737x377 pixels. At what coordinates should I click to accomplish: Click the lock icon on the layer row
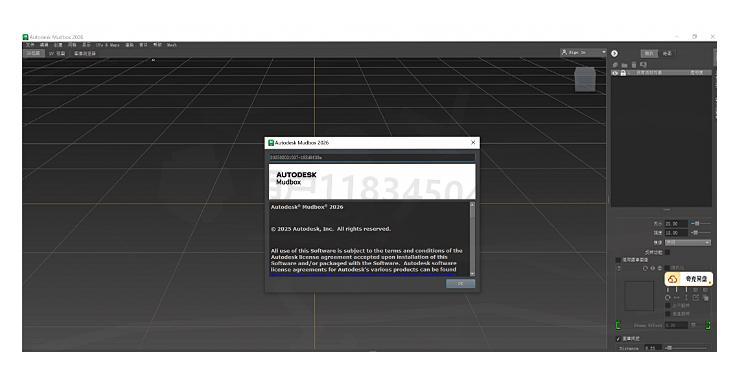[x=623, y=73]
